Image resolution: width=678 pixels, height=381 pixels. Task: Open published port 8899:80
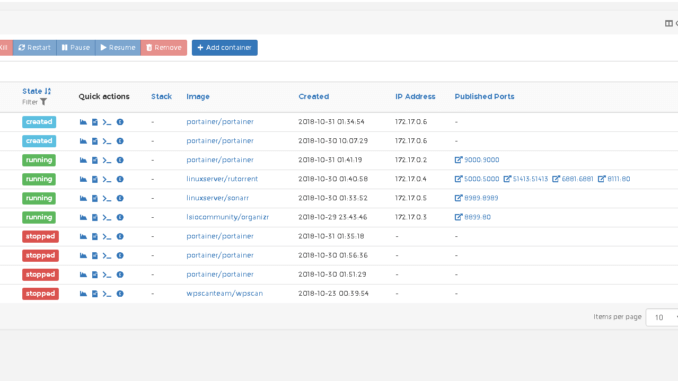[473, 217]
